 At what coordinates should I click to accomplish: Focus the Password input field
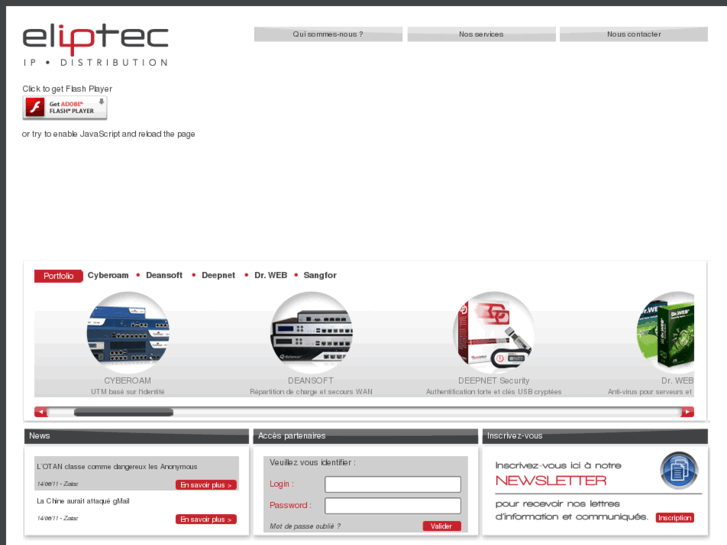[x=393, y=506]
